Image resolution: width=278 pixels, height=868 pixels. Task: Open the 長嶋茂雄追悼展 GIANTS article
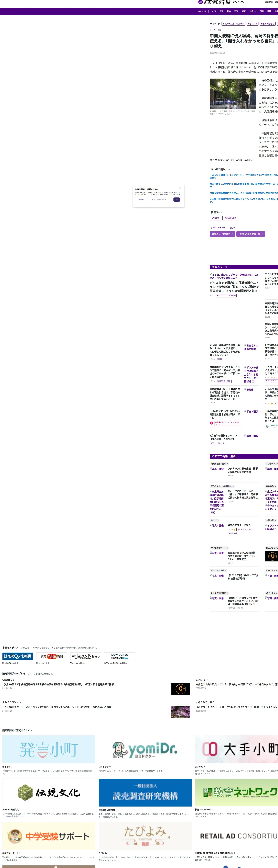point(58,684)
